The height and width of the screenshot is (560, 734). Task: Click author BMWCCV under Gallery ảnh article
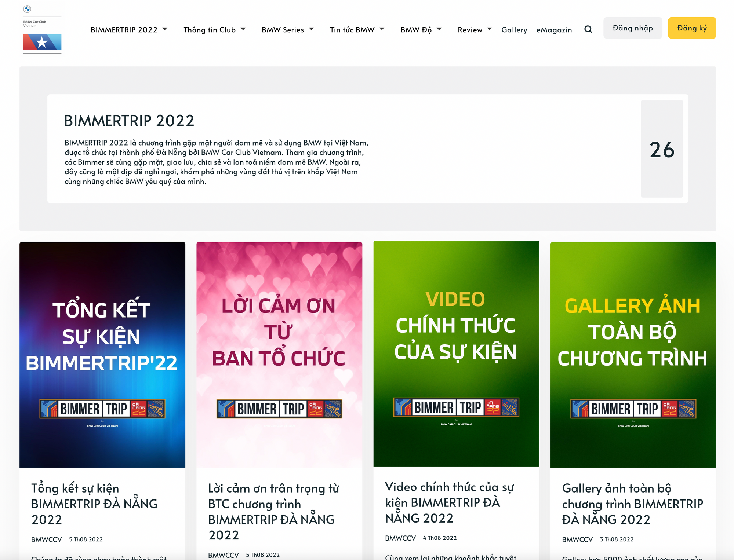(x=577, y=539)
